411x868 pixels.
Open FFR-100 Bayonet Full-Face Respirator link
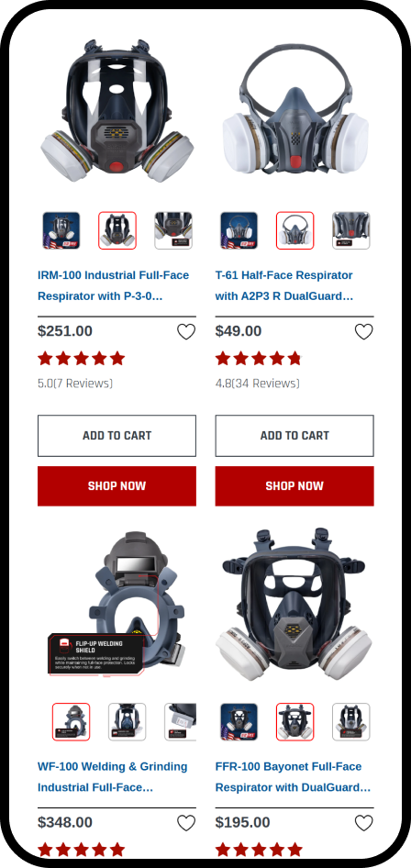coord(293,776)
